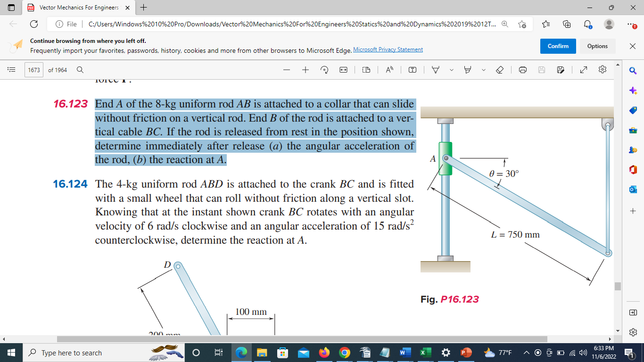The height and width of the screenshot is (362, 644).
Task: Select the Highlight tool
Action: (468, 69)
